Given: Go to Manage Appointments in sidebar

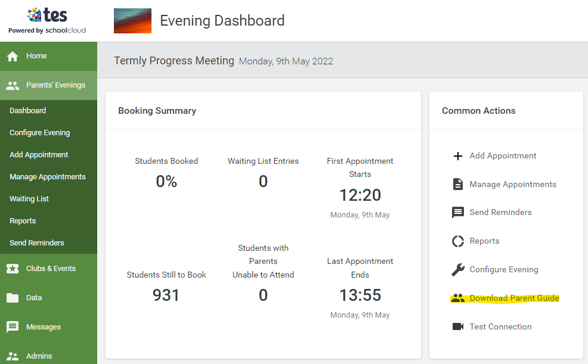Looking at the screenshot, I should pos(47,177).
